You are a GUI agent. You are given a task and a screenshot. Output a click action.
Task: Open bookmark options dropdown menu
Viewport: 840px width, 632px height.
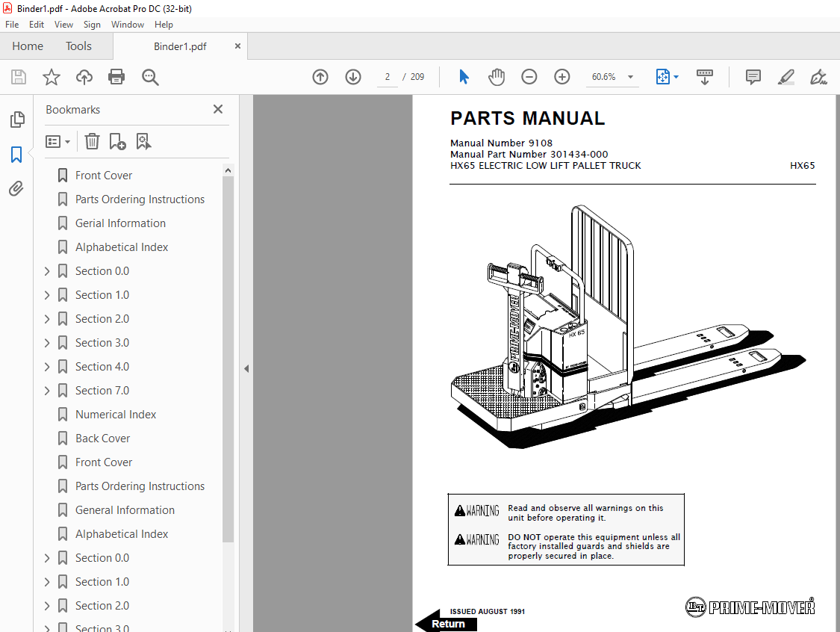pos(57,141)
